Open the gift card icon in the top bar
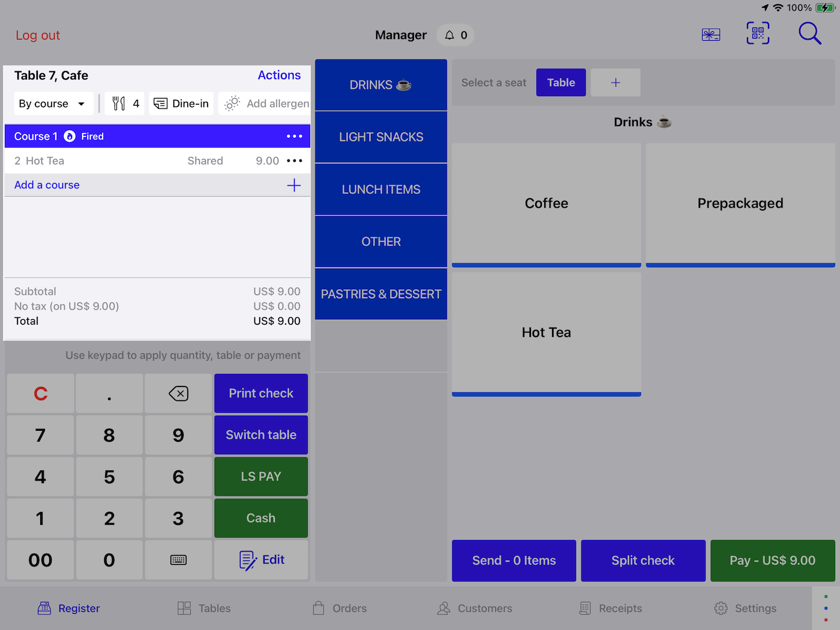The width and height of the screenshot is (840, 630). (710, 34)
